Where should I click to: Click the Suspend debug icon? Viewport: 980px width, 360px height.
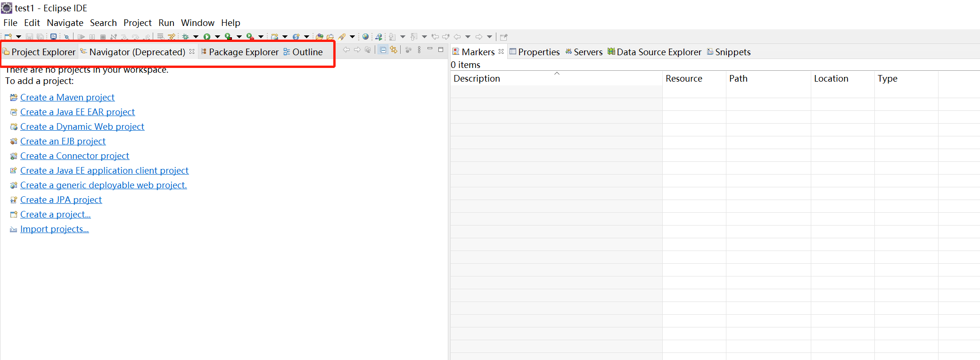[92, 36]
